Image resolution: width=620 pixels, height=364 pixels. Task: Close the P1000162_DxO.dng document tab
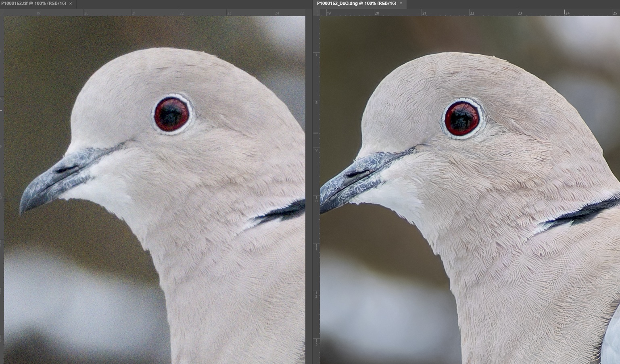click(x=401, y=3)
